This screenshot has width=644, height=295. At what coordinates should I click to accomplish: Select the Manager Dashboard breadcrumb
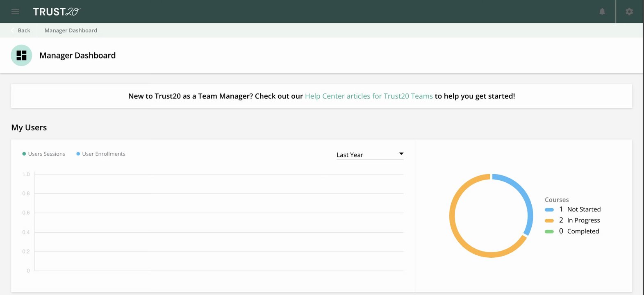tap(71, 30)
